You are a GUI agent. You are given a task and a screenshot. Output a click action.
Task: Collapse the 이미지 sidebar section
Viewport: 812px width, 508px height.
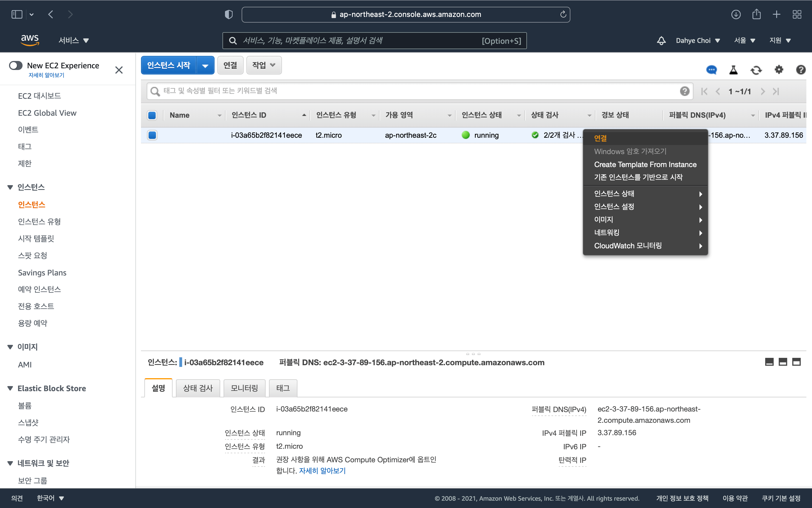coord(10,347)
